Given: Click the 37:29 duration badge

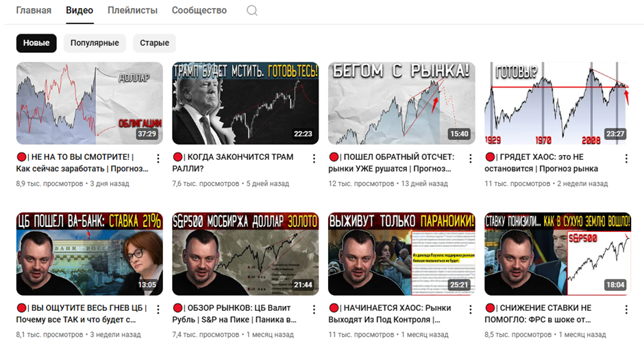Looking at the screenshot, I should [x=147, y=134].
